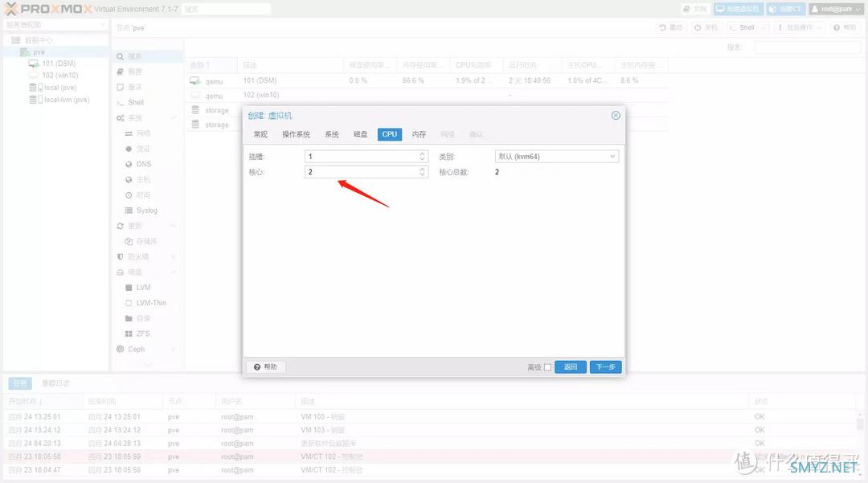
Task: Switch to the tasks tab in log panel
Action: point(20,383)
